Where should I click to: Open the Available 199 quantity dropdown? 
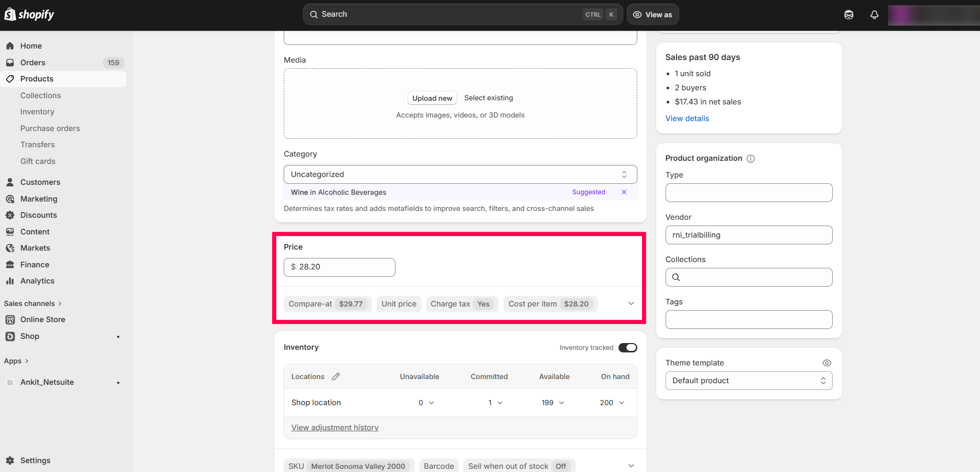click(553, 403)
